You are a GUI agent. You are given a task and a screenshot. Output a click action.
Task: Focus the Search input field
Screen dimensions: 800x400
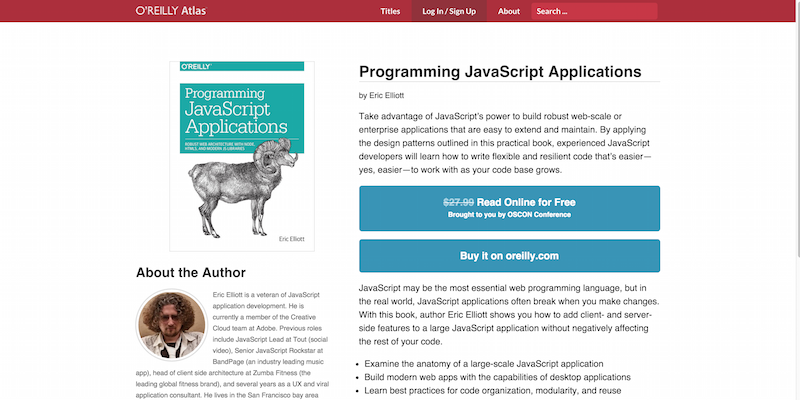point(594,11)
